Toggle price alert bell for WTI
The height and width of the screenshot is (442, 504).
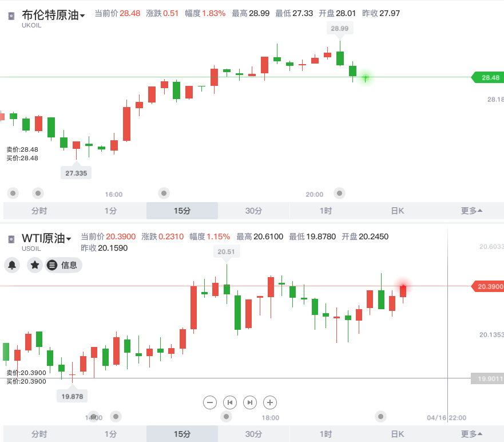point(12,265)
